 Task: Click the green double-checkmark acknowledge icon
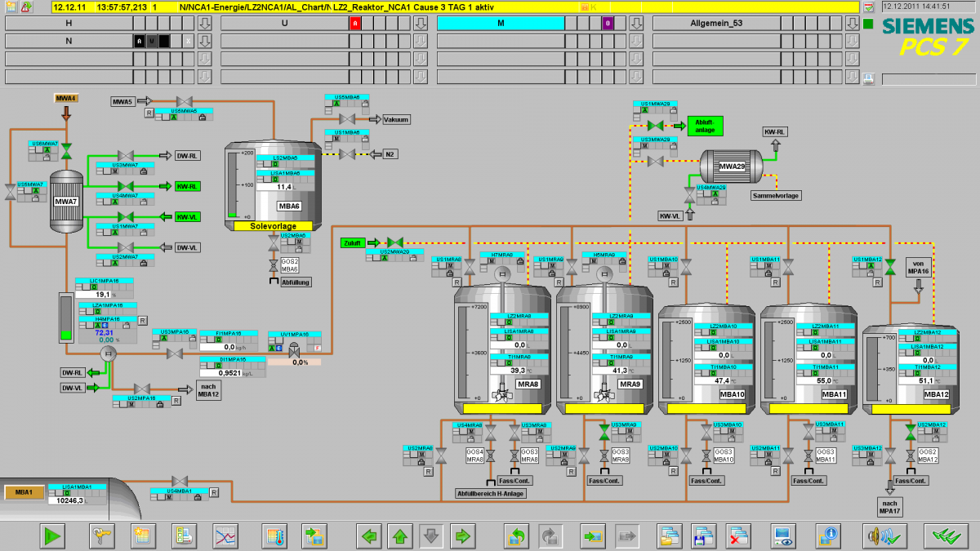(x=945, y=536)
